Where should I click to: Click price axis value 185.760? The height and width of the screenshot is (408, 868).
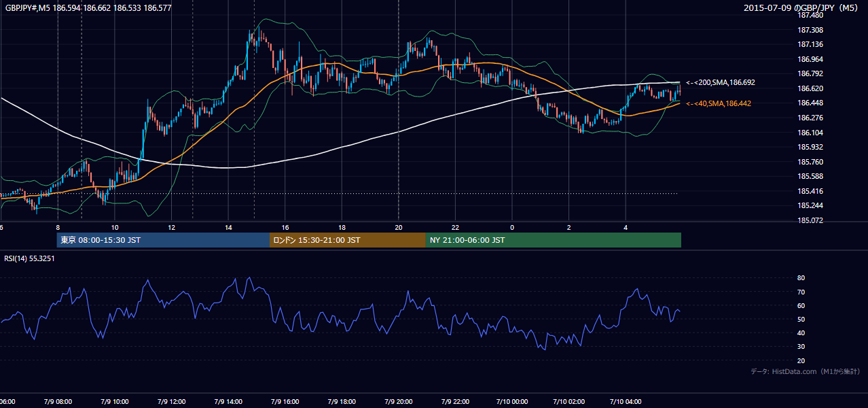pos(810,163)
